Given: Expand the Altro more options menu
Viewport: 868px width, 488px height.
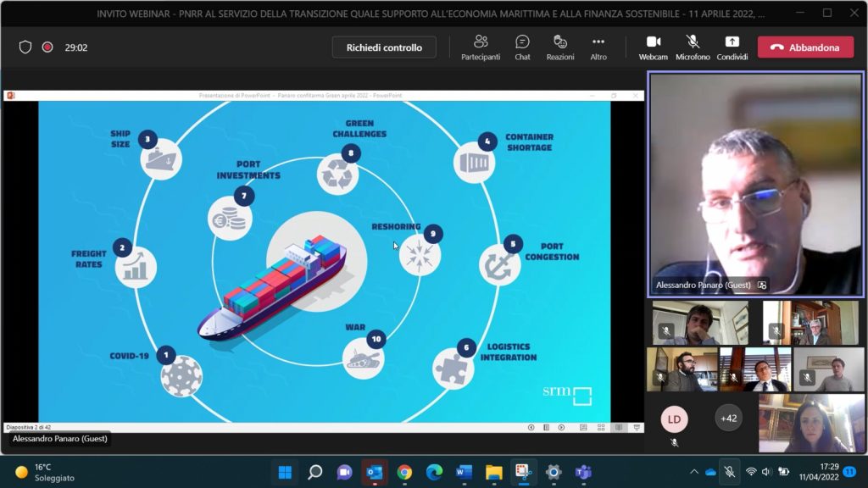Looking at the screenshot, I should [598, 47].
